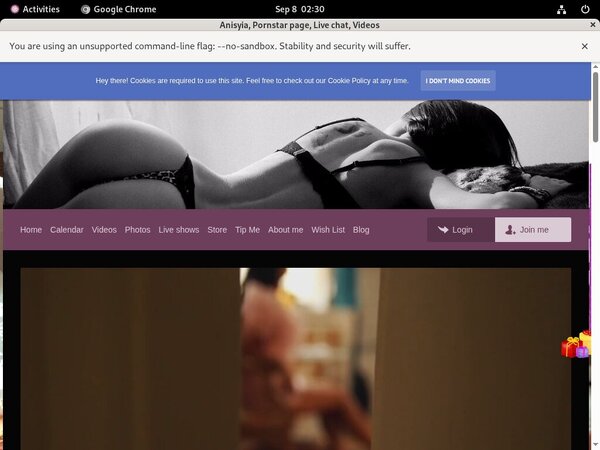The width and height of the screenshot is (600, 450).
Task: Select the Store navigation link
Action: click(x=217, y=230)
